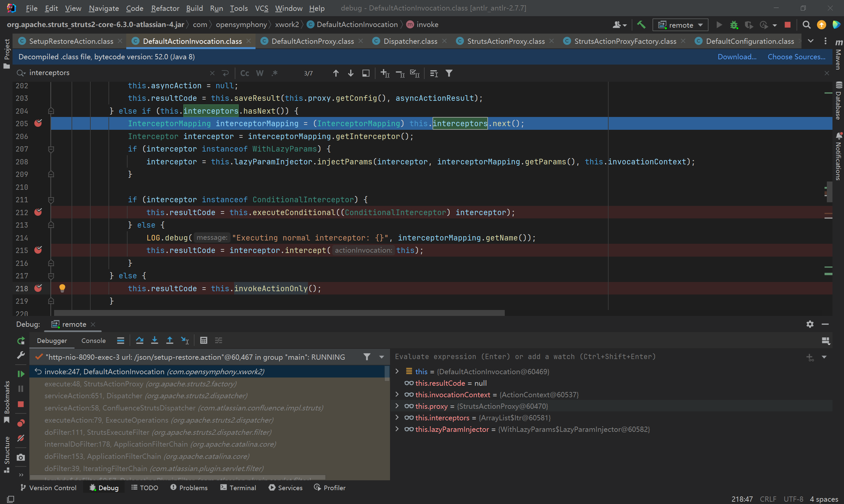Open the Profiler tool window
844x504 pixels.
click(330, 488)
